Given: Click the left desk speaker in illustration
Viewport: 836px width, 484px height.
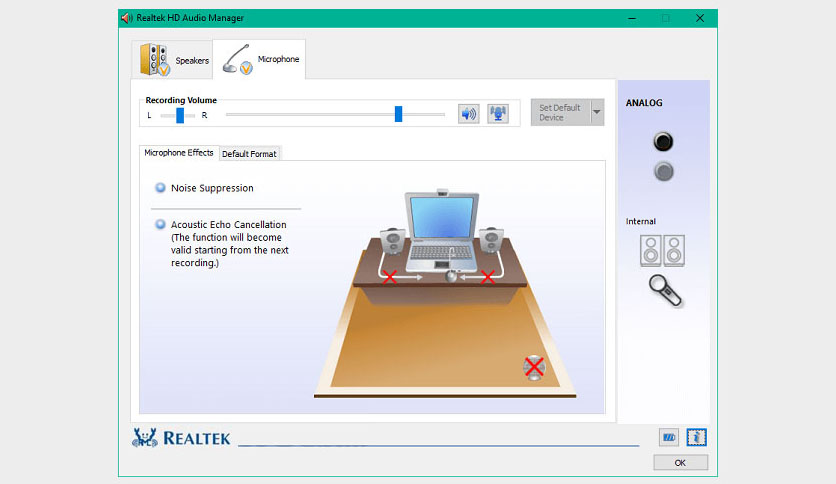Looking at the screenshot, I should tap(393, 241).
